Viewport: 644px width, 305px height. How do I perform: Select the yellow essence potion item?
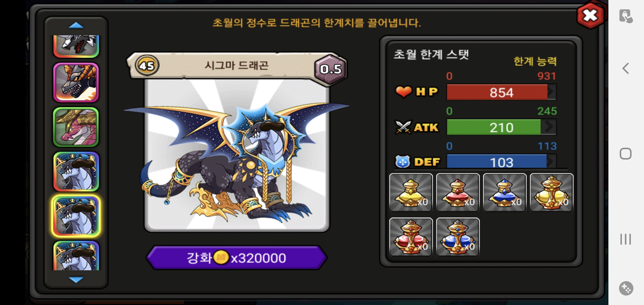[x=411, y=192]
